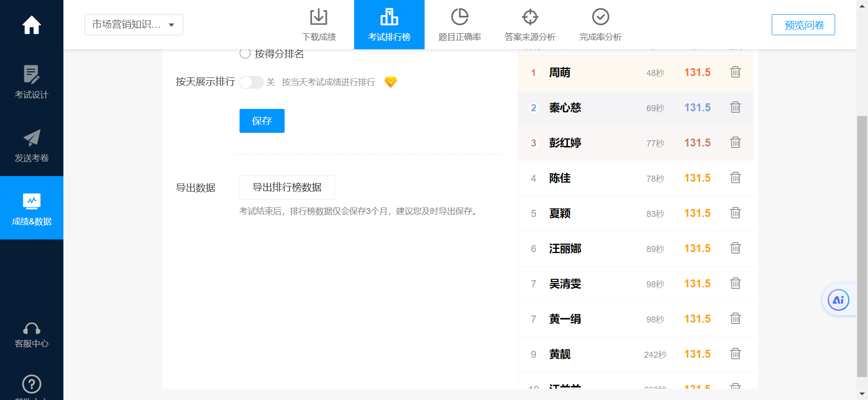
Task: Delete 周萌's ranking entry with trash icon
Action: [735, 72]
